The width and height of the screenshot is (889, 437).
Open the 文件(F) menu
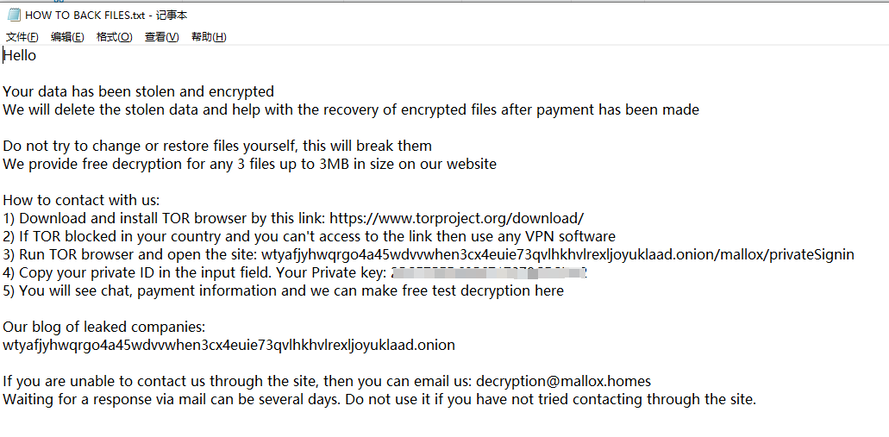coord(22,37)
